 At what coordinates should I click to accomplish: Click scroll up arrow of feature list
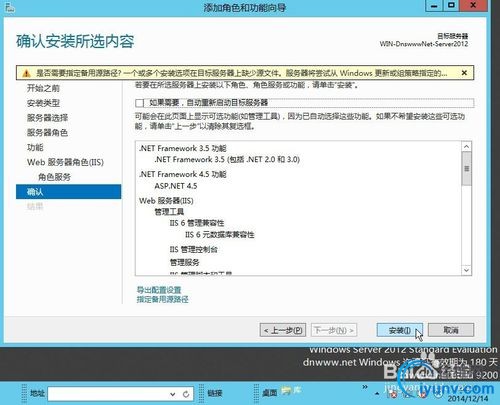467,147
